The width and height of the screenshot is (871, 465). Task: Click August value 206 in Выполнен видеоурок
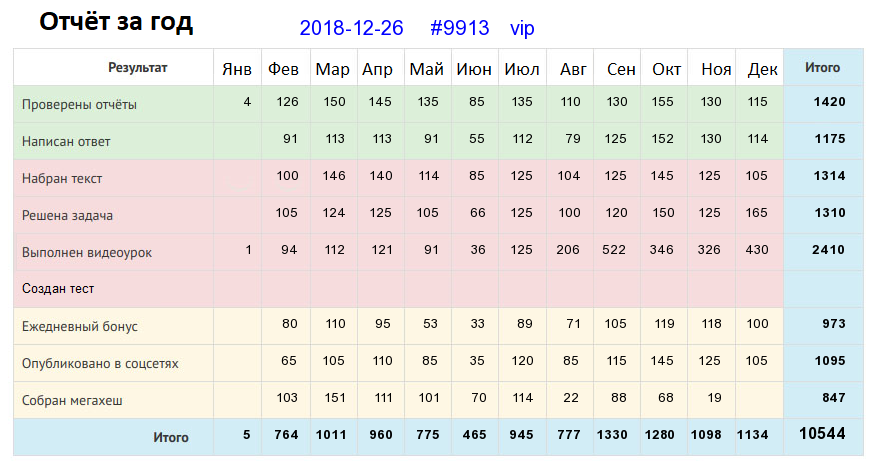tap(568, 250)
